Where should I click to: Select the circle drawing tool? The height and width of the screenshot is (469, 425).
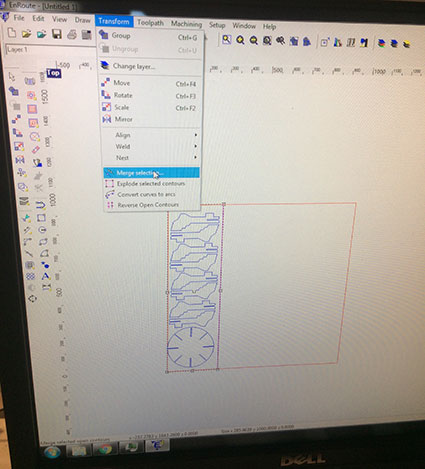click(x=42, y=230)
